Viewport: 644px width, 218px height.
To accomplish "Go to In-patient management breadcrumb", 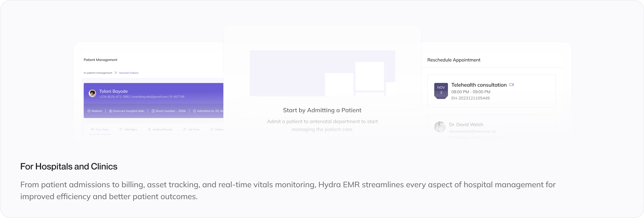I will pos(98,73).
